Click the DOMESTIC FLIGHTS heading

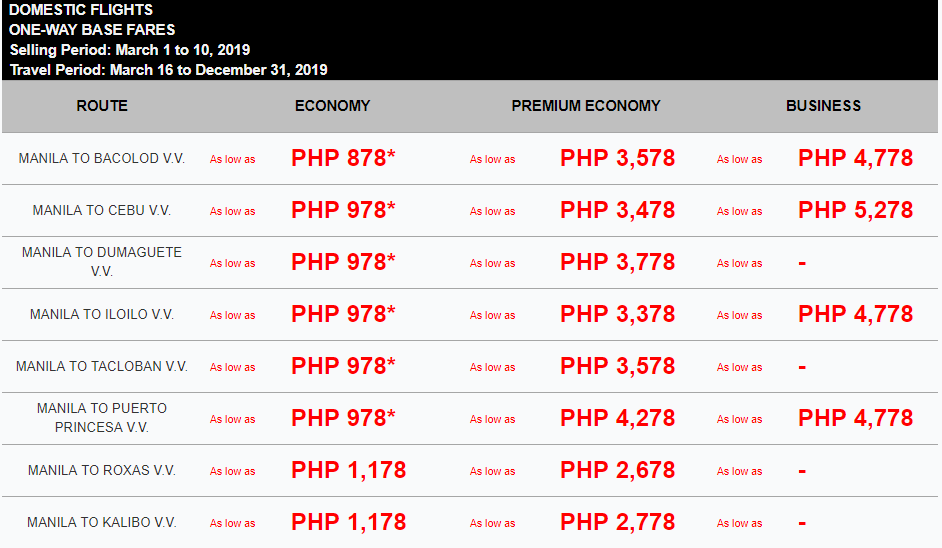pos(81,10)
